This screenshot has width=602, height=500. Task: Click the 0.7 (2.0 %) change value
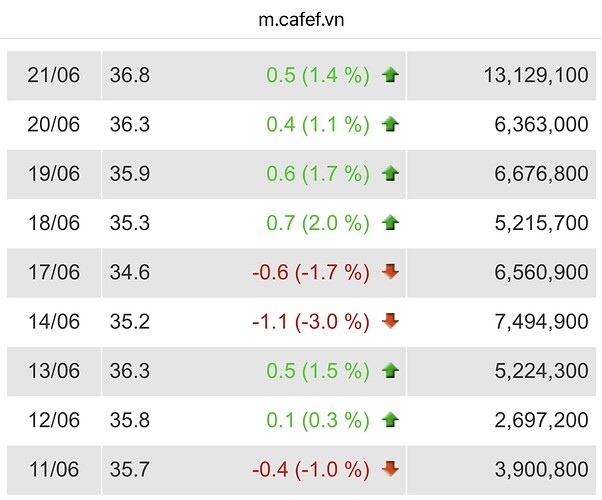(x=318, y=223)
